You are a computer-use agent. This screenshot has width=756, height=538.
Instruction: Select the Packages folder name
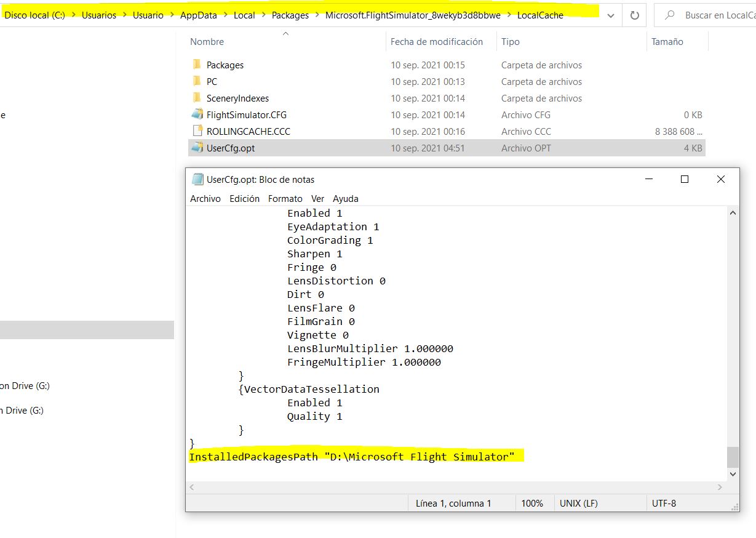[225, 65]
